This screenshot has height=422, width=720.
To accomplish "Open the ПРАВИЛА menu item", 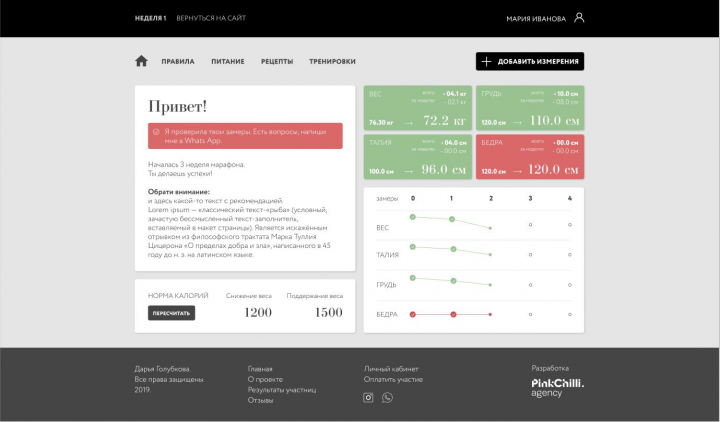I will click(178, 62).
